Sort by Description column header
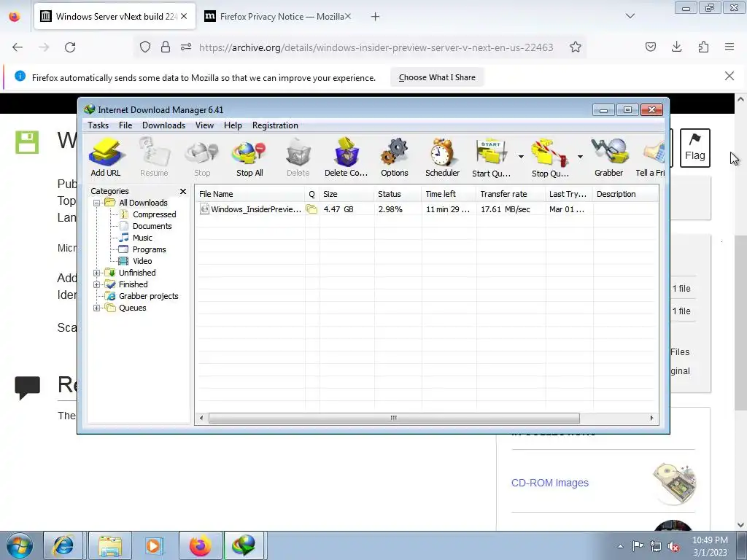Image resolution: width=747 pixels, height=560 pixels. coord(625,194)
